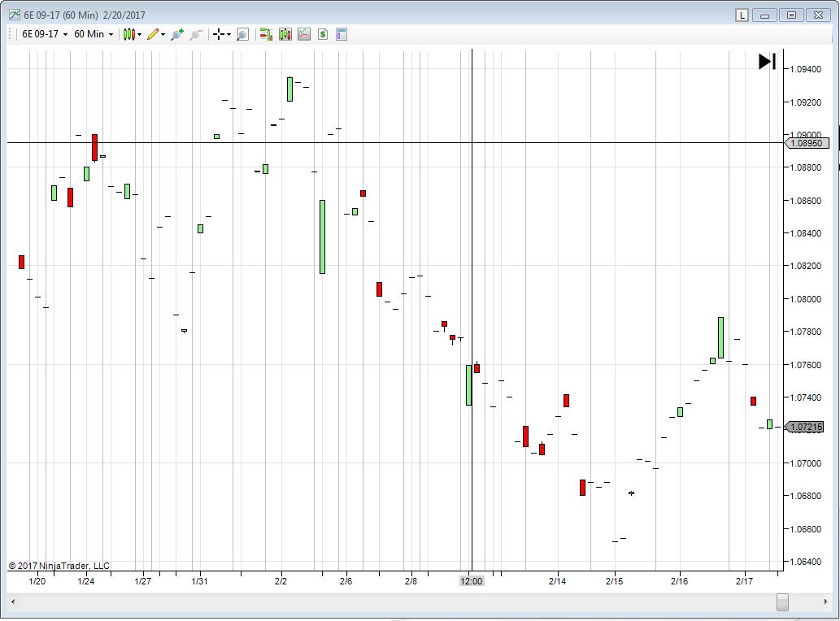Click the 1.06800 price axis label

[x=806, y=496]
